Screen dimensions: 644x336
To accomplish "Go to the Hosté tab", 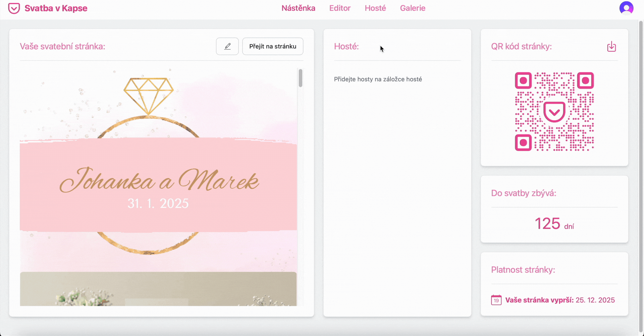I will (x=375, y=8).
